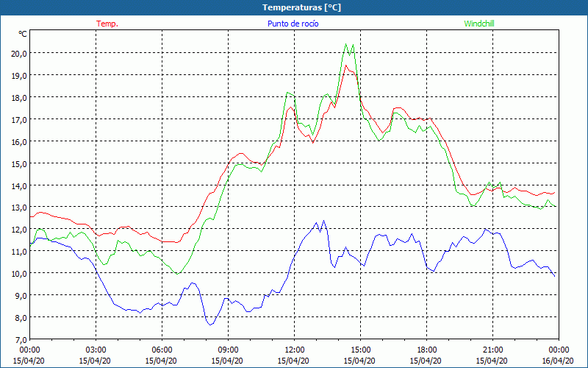Click the 03:00 time axis label
This screenshot has height=368, width=588.
pos(96,350)
